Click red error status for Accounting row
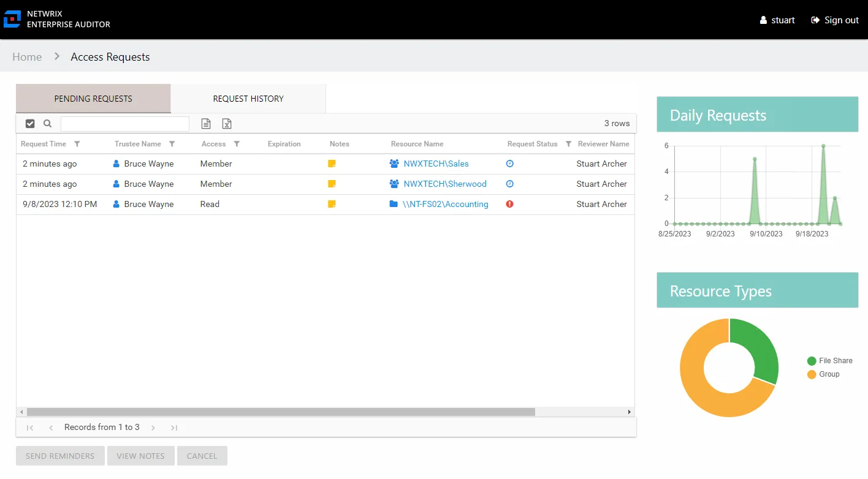The width and height of the screenshot is (868, 479). 509,204
